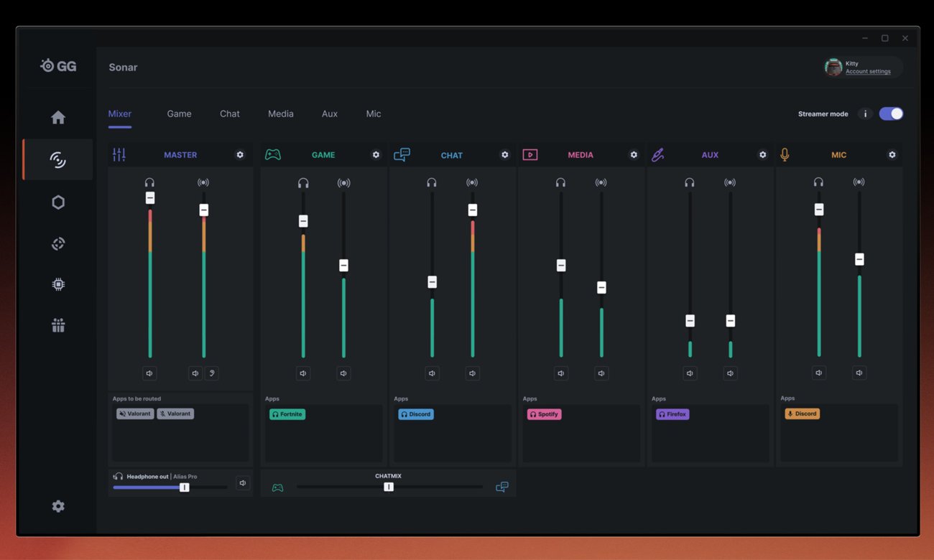The image size is (934, 560).
Task: Click the Firefox app tag
Action: coord(672,414)
